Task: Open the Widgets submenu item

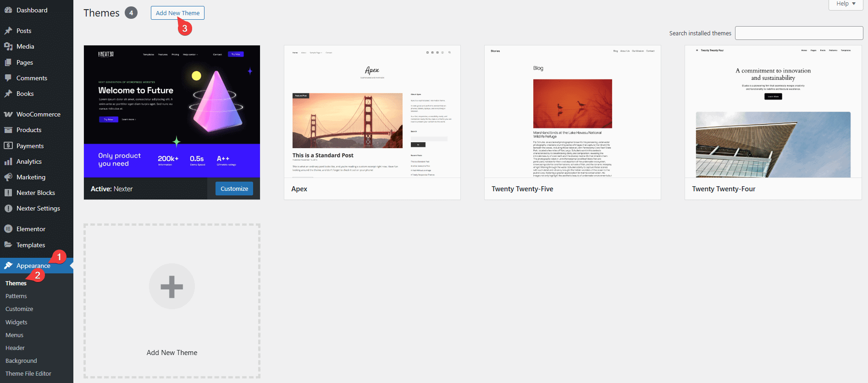Action: coord(17,322)
